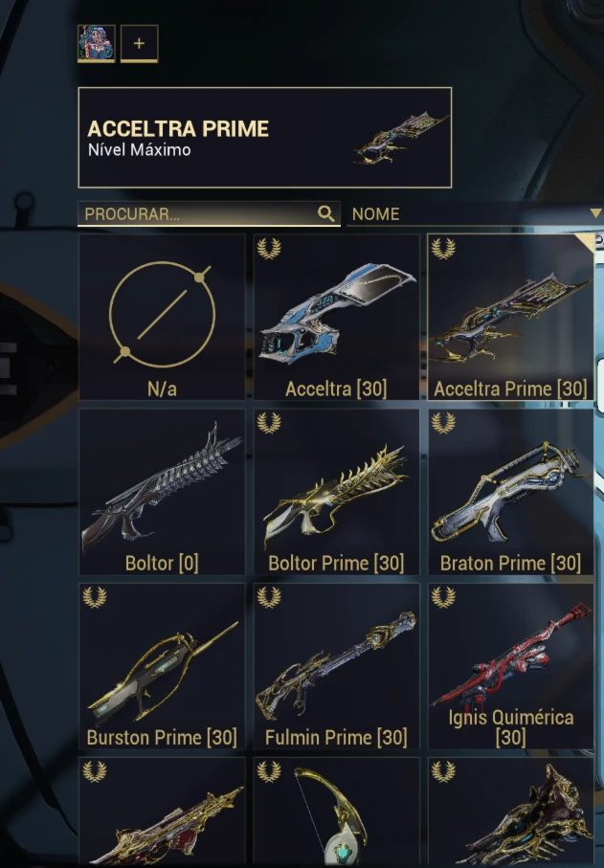
Task: Click the mastery laurel on the Acceltra tile
Action: point(269,249)
